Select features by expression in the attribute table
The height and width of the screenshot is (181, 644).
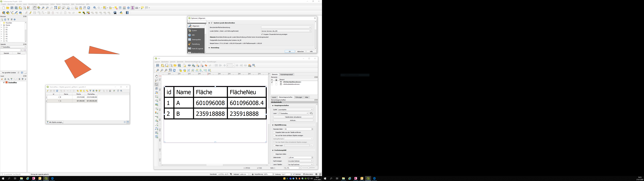(78, 91)
